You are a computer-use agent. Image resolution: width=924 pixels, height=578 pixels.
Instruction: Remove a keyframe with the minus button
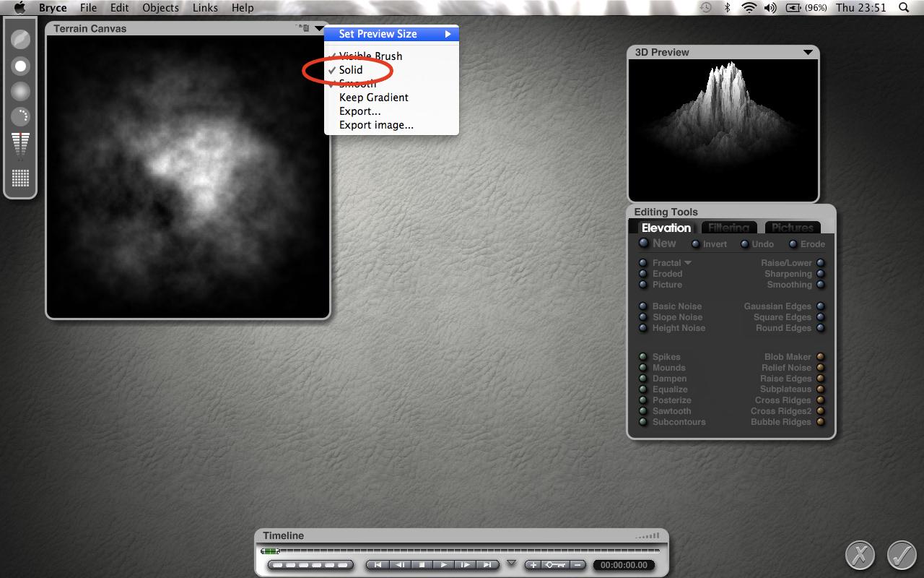(577, 565)
